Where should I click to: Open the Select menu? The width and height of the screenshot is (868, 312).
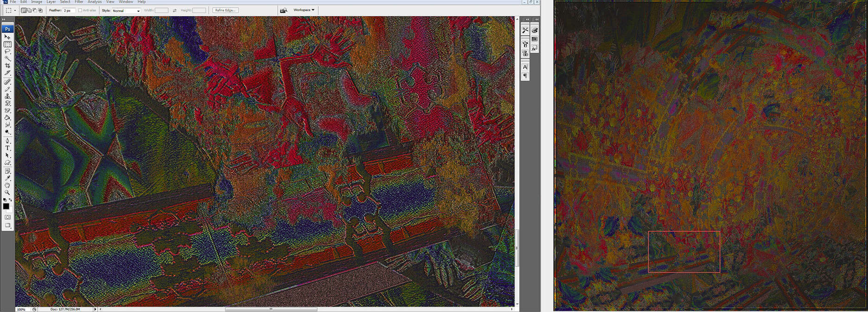click(65, 2)
